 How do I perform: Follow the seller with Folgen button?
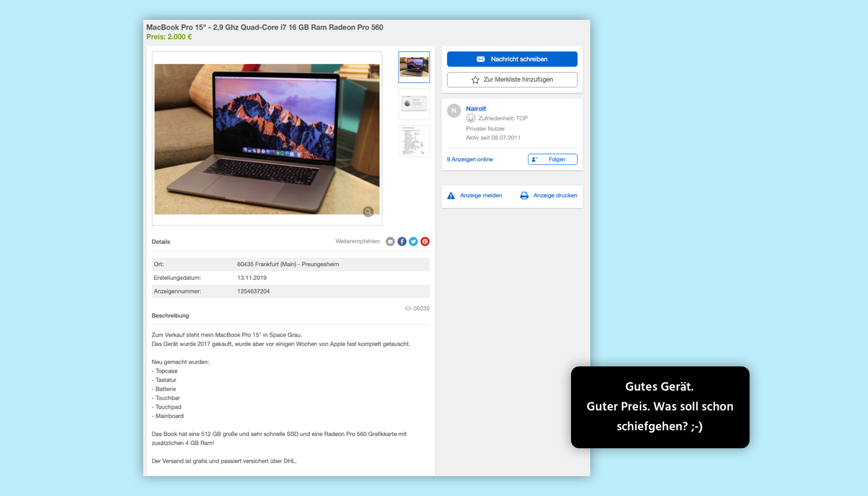coord(552,159)
